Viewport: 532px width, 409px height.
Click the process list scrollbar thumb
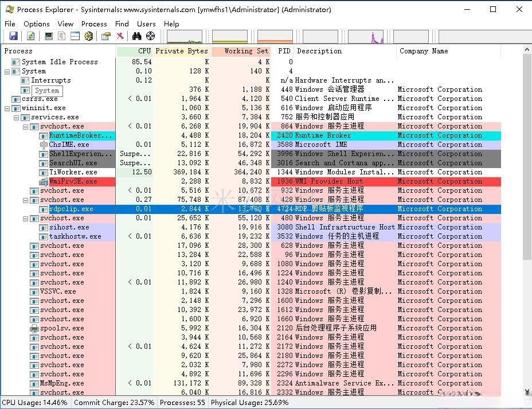click(x=527, y=157)
